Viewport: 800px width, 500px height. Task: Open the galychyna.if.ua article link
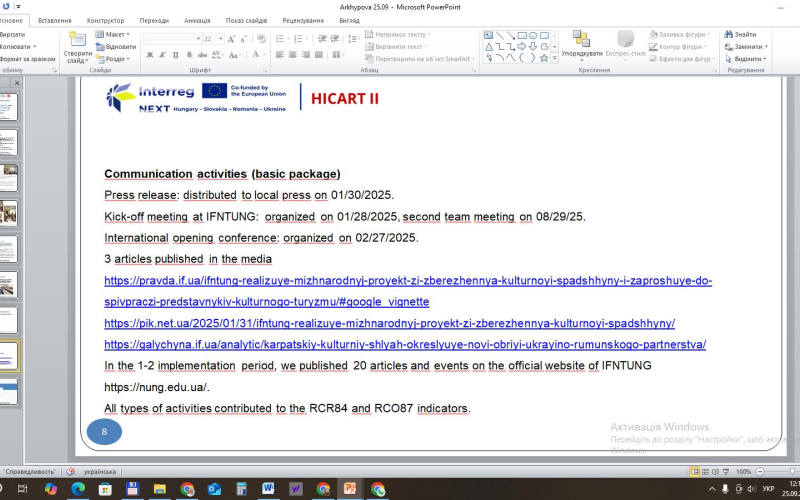pos(404,344)
